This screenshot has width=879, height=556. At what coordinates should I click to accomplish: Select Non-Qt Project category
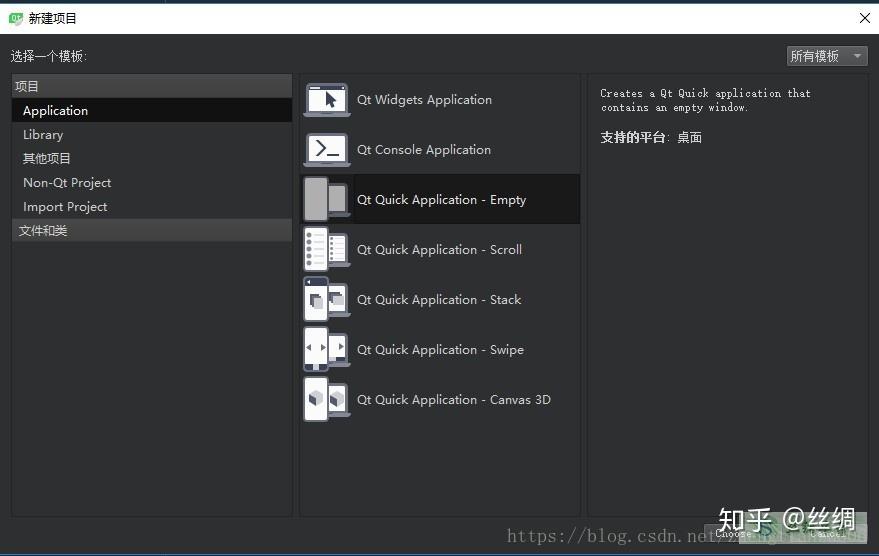pyautogui.click(x=151, y=183)
